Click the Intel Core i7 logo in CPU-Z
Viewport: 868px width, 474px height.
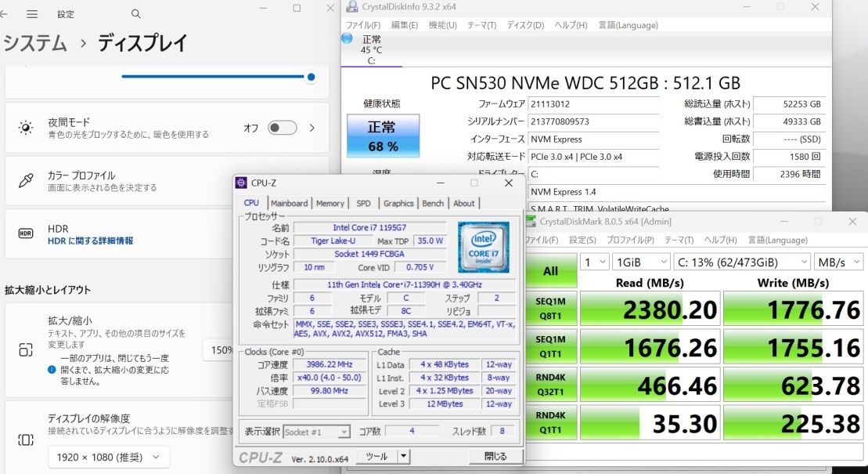(x=483, y=248)
